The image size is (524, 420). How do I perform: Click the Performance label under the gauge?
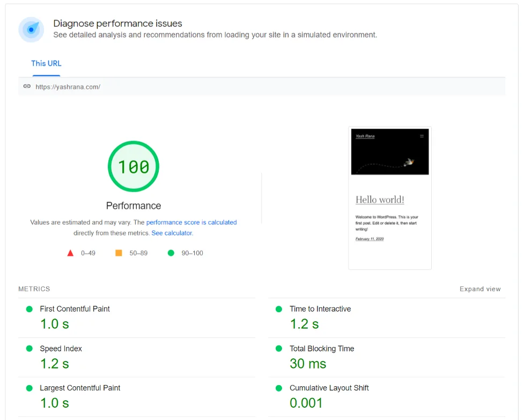tap(134, 205)
